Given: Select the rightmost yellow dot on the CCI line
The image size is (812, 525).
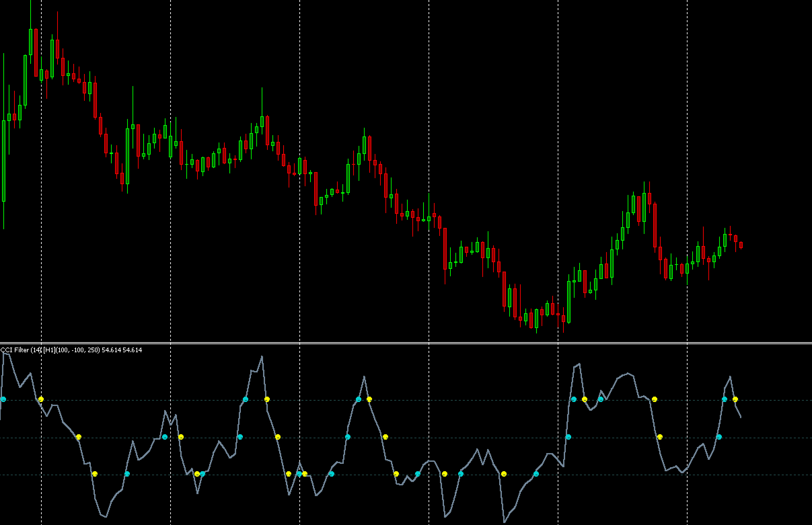Looking at the screenshot, I should pyautogui.click(x=735, y=399).
